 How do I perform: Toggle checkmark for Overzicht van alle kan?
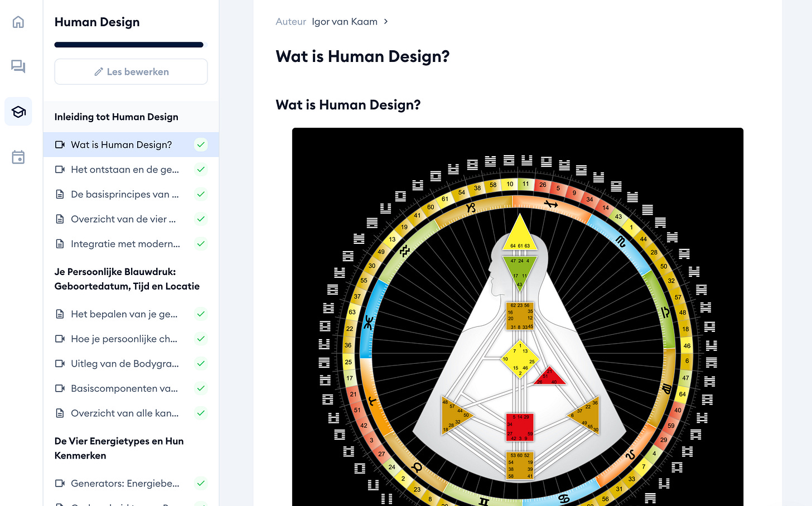(x=201, y=413)
